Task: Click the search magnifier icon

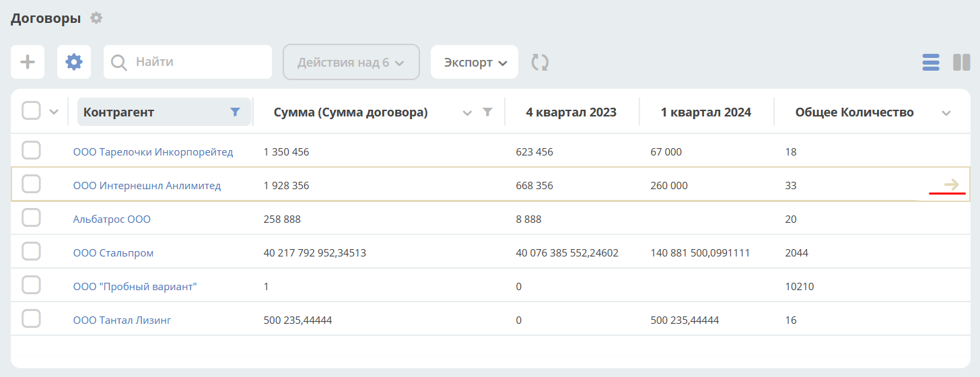Action: coord(119,63)
